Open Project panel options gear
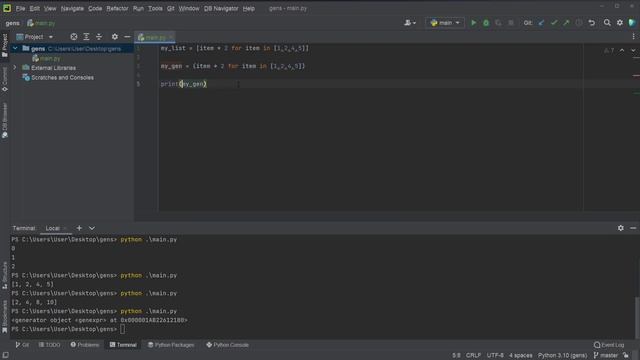640x360 pixels. coord(115,37)
